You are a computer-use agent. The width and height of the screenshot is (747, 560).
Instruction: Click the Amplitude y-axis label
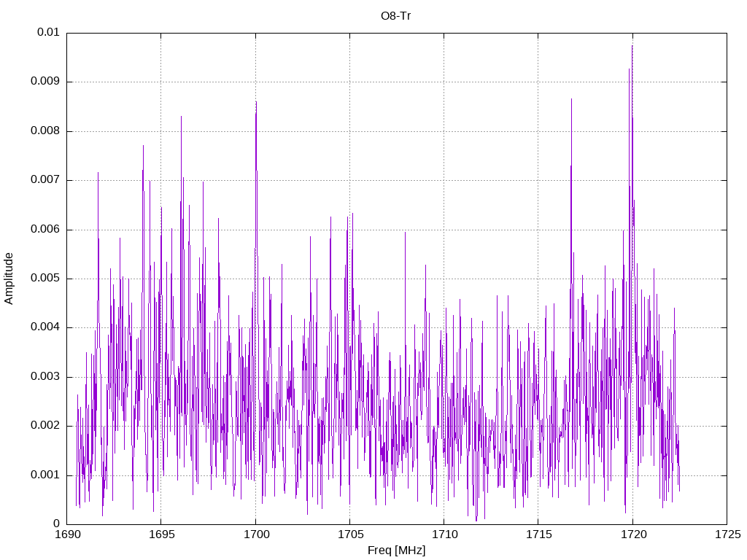[9, 279]
